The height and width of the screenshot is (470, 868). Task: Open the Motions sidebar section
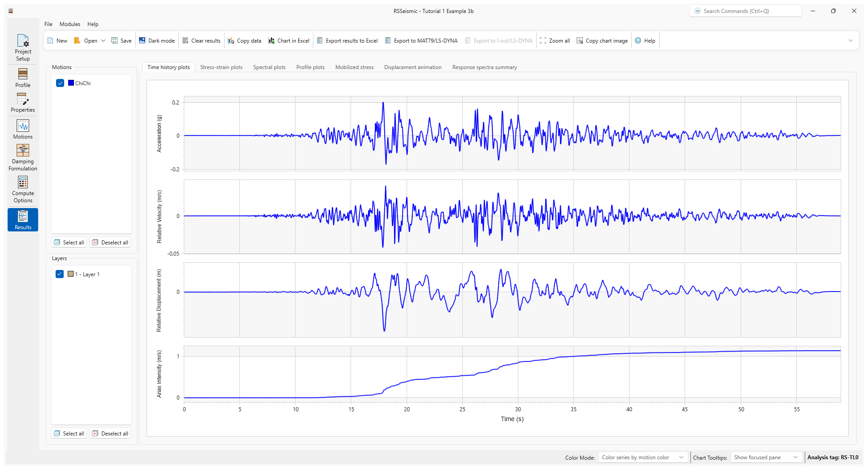point(23,129)
